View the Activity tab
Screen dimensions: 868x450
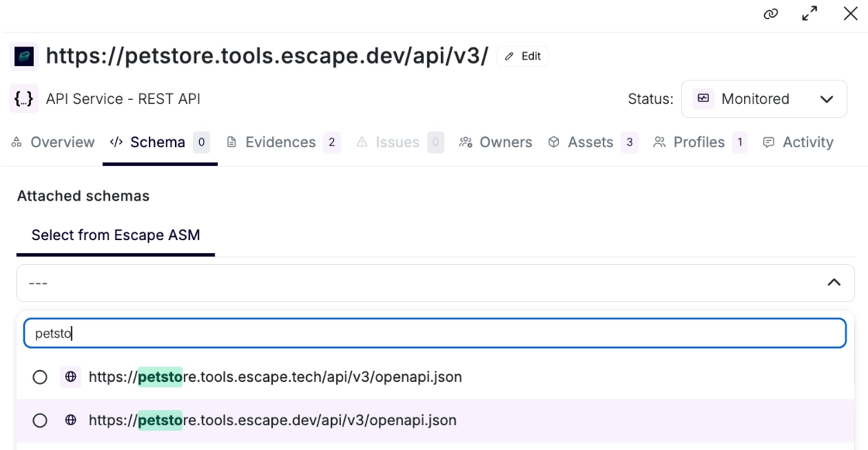tap(797, 143)
